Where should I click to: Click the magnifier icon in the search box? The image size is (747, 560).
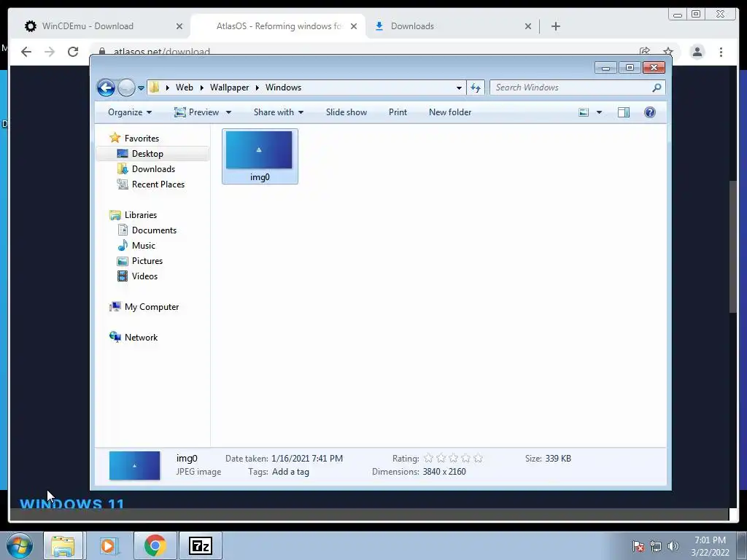pos(657,87)
